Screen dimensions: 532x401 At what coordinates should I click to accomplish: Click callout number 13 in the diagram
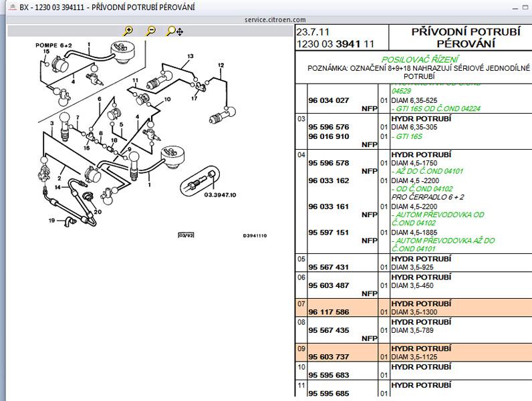pyautogui.click(x=190, y=56)
